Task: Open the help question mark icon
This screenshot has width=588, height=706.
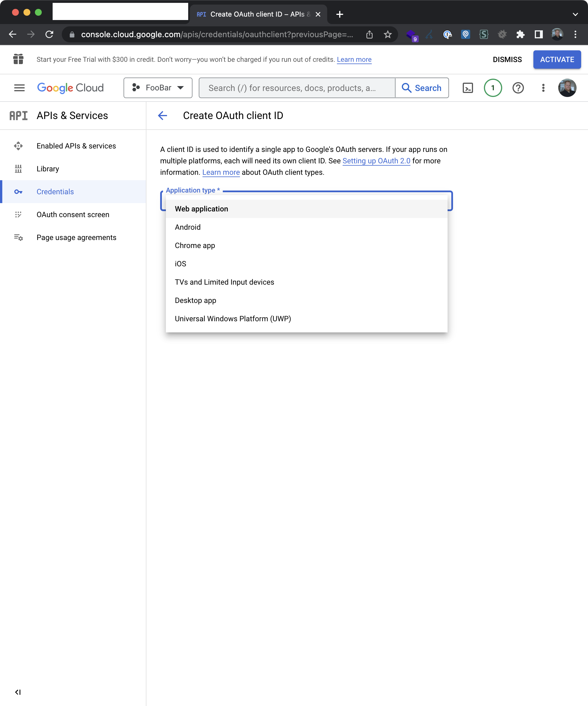Action: pyautogui.click(x=518, y=88)
